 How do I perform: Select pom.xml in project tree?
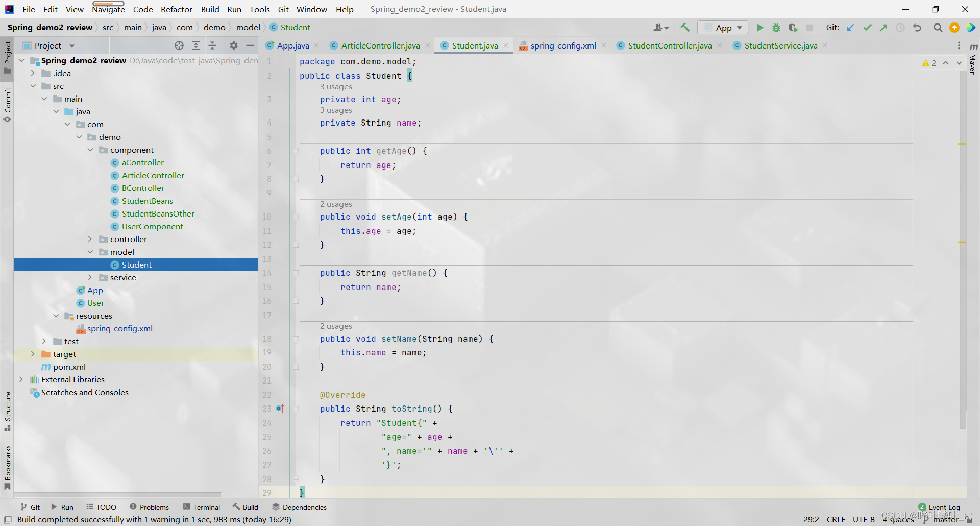click(x=69, y=367)
